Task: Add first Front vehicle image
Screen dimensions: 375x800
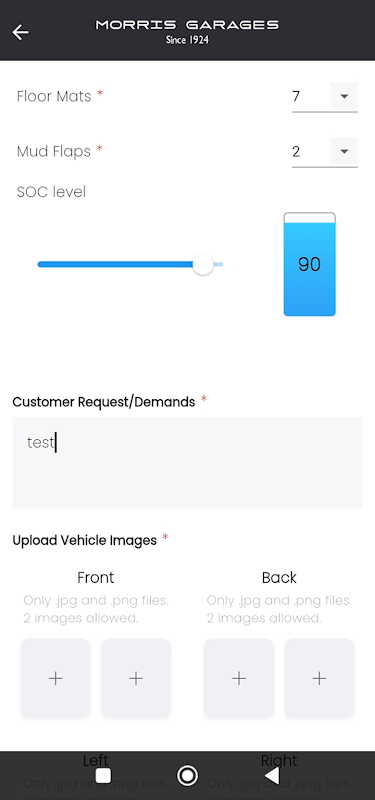Action: coord(56,678)
